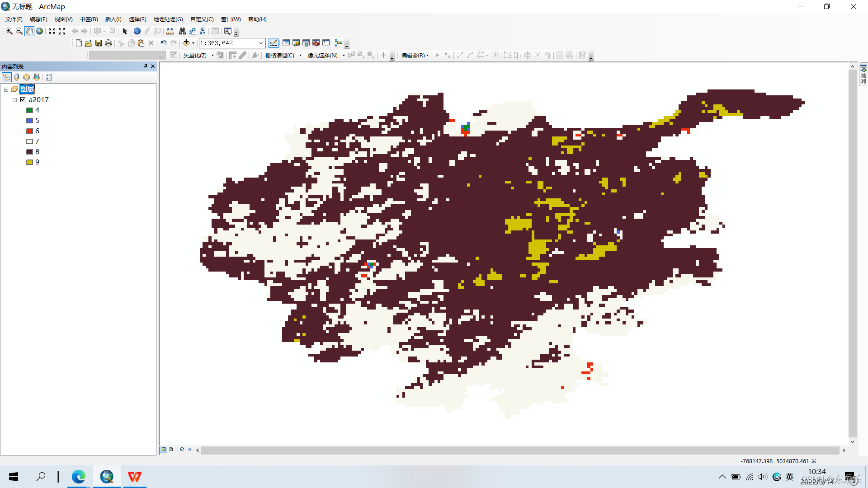
Task: Uncheck the a2017 layer visibility checkbox
Action: [x=23, y=100]
